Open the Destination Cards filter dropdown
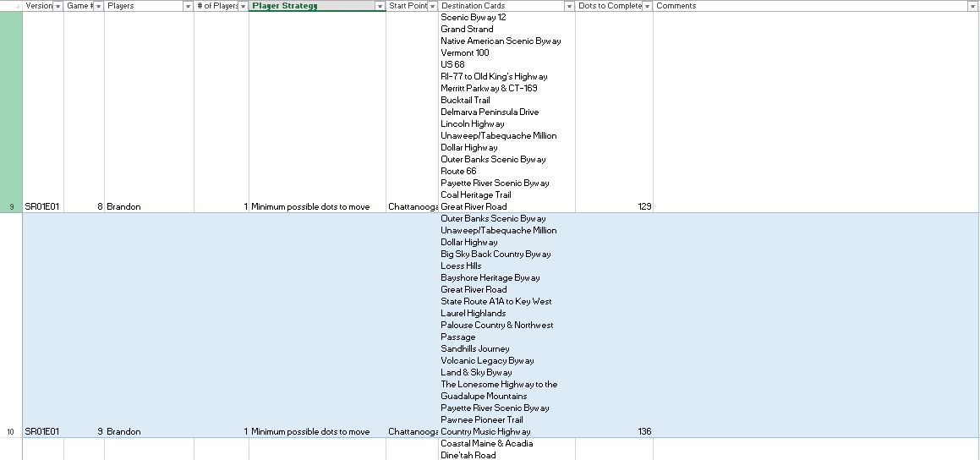Image resolution: width=980 pixels, height=460 pixels. 569,6
